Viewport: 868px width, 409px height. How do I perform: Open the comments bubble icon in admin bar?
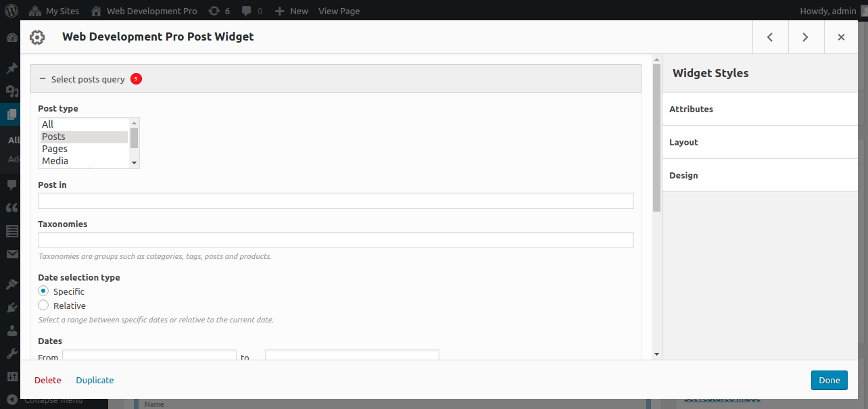(247, 11)
